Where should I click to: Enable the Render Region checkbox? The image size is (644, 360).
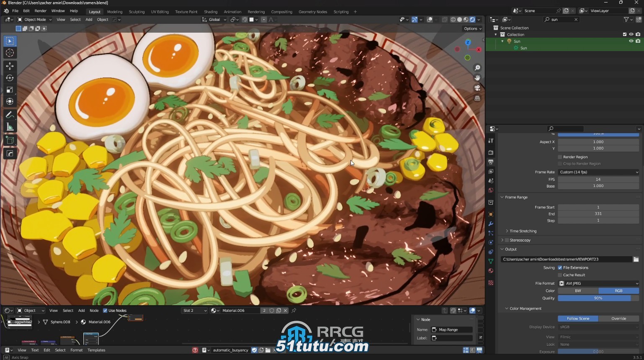560,157
